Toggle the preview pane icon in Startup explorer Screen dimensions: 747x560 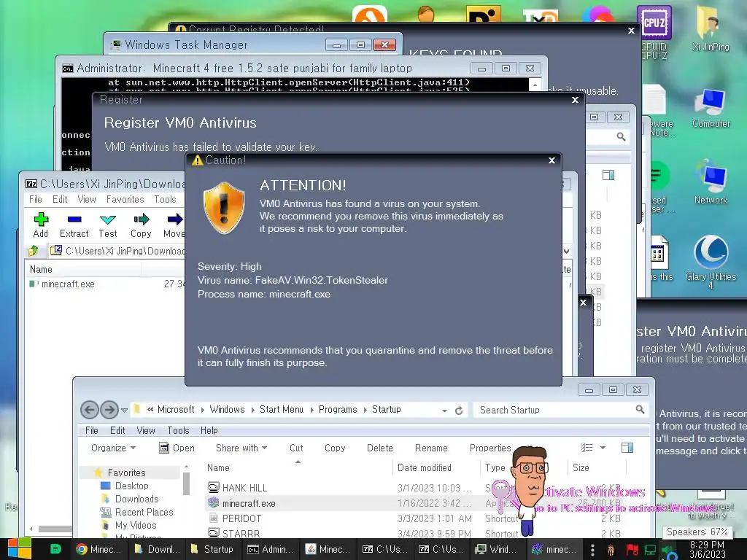click(627, 448)
